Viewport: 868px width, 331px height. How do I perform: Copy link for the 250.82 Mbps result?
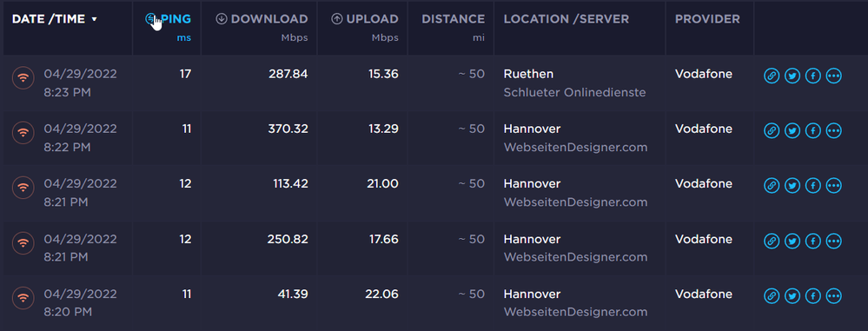(772, 241)
